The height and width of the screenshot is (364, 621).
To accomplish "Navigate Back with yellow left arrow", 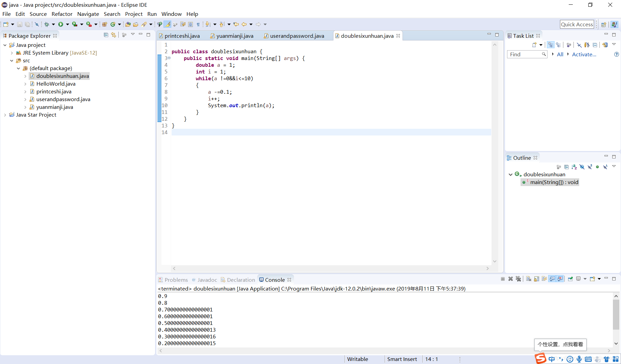I will pos(244,24).
